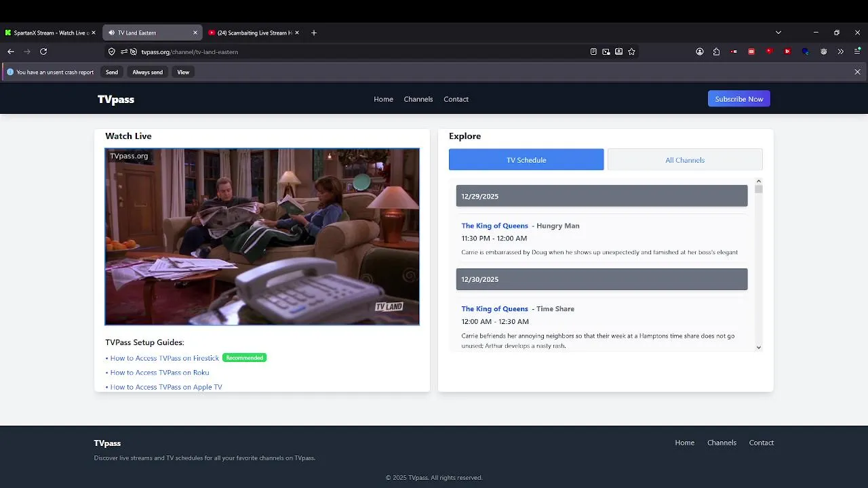Click Always send crash reports button
This screenshot has height=488, width=868.
pyautogui.click(x=147, y=72)
